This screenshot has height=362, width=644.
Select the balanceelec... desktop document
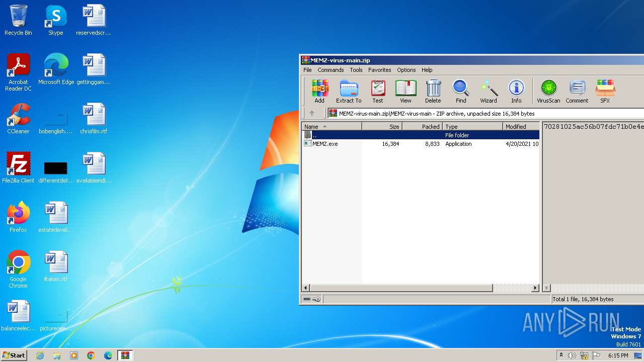(18, 316)
